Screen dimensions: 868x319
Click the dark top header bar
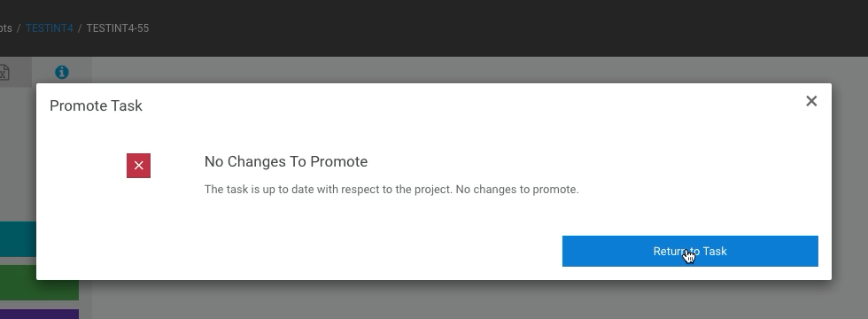[498, 27]
